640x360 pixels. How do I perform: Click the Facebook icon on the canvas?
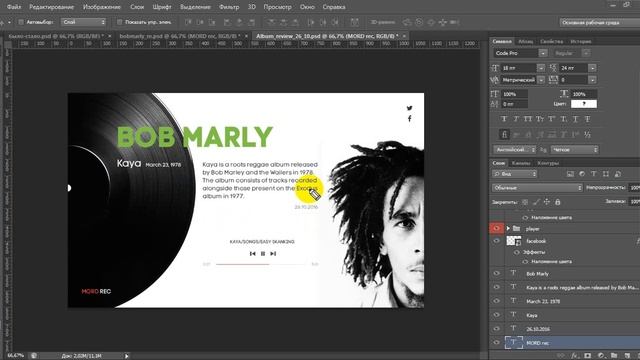click(x=409, y=118)
